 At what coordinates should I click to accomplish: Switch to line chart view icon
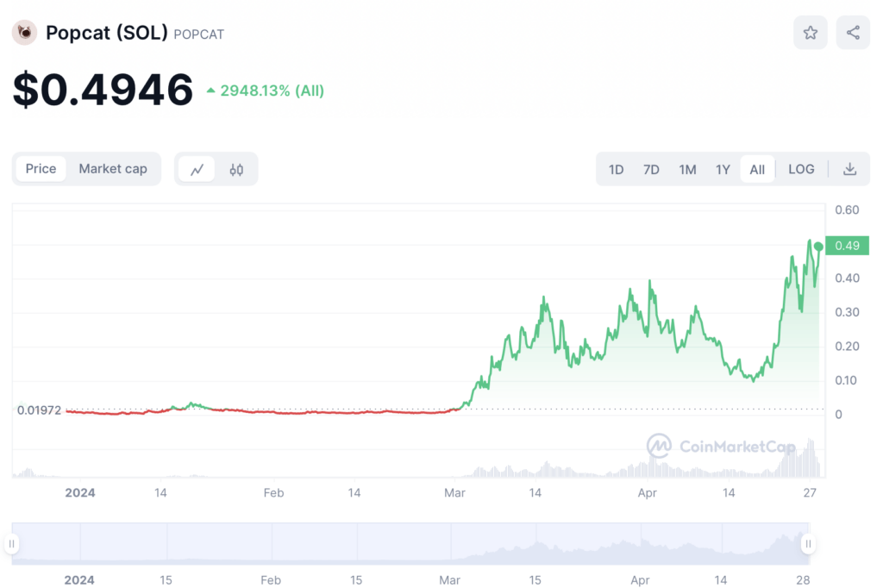(197, 169)
